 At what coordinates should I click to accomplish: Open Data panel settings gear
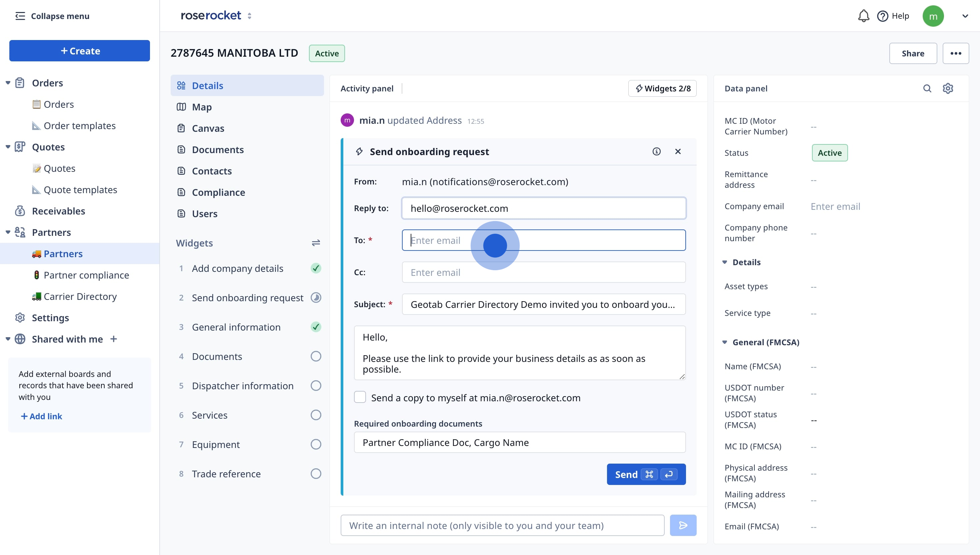(x=948, y=88)
